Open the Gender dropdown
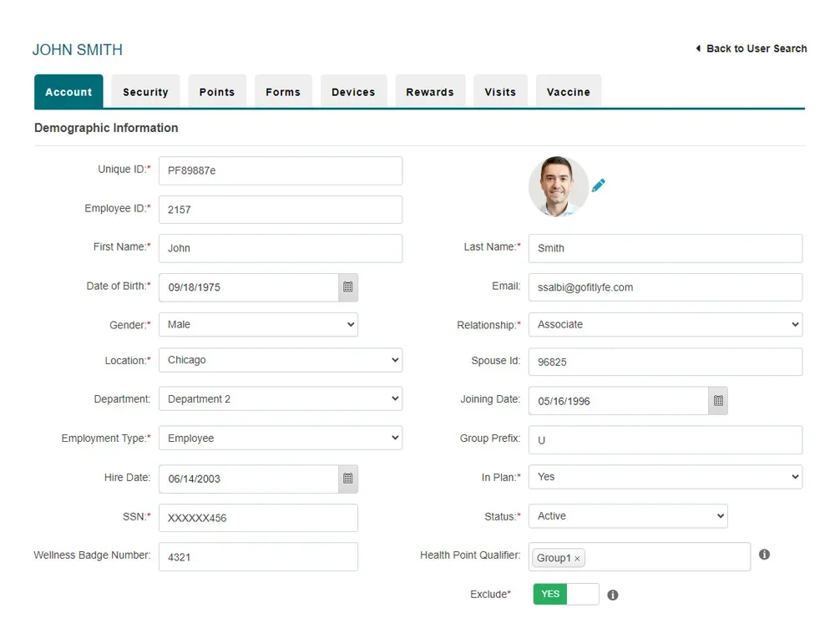The height and width of the screenshot is (644, 835). [258, 325]
